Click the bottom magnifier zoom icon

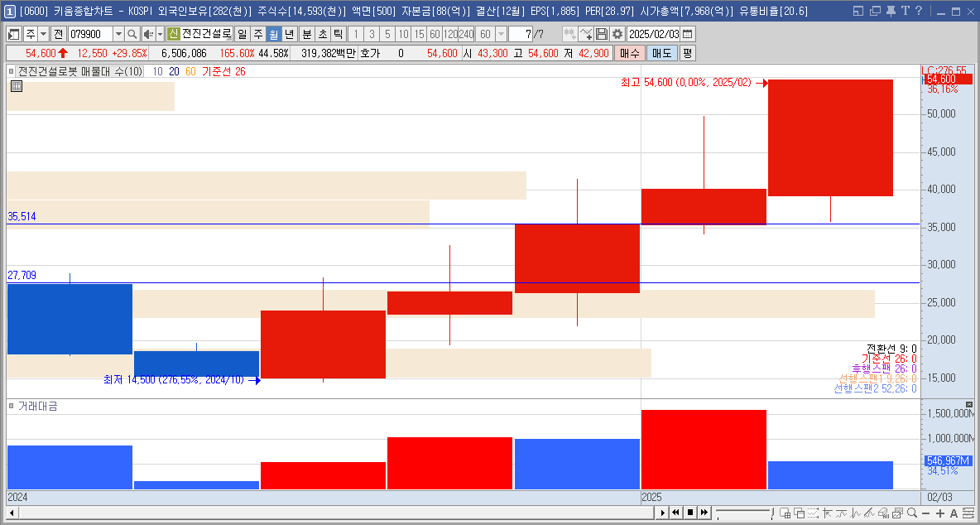tap(912, 513)
